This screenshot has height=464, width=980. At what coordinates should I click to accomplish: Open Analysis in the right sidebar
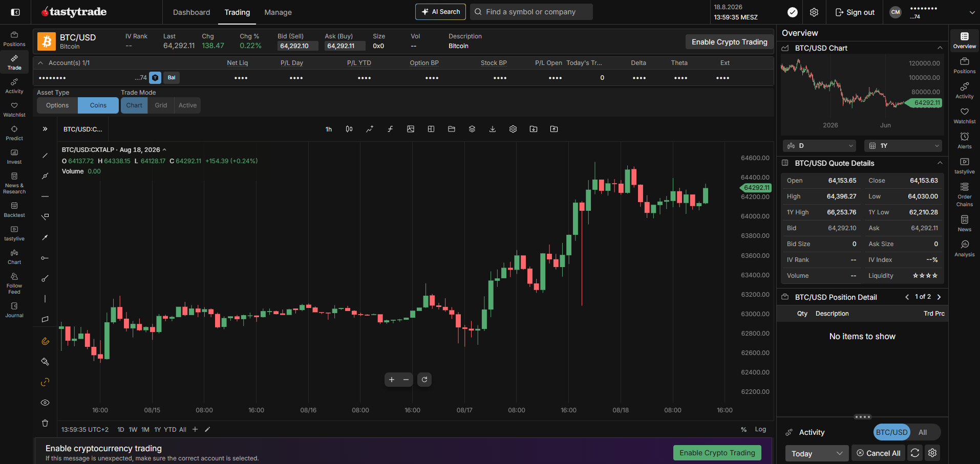(965, 248)
